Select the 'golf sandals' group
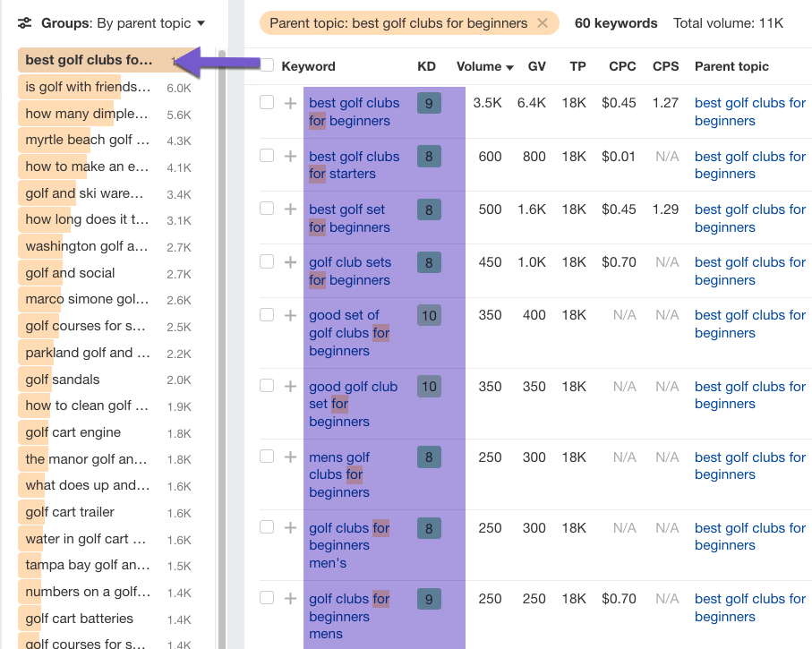Screen dimensions: 812x649 click(107, 380)
